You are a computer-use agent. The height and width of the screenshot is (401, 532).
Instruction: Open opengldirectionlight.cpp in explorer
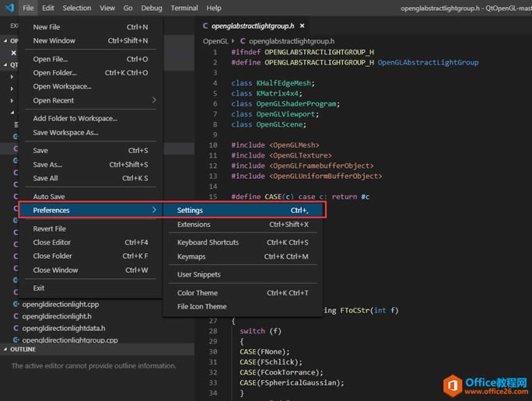tap(61, 305)
